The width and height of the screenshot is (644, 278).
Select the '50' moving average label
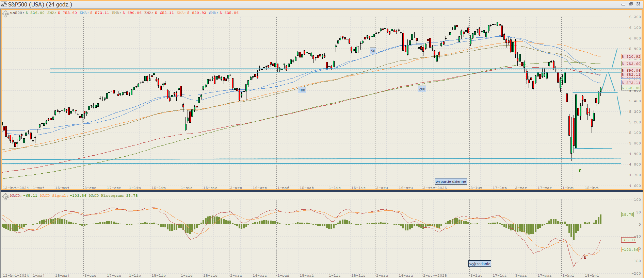[373, 51]
